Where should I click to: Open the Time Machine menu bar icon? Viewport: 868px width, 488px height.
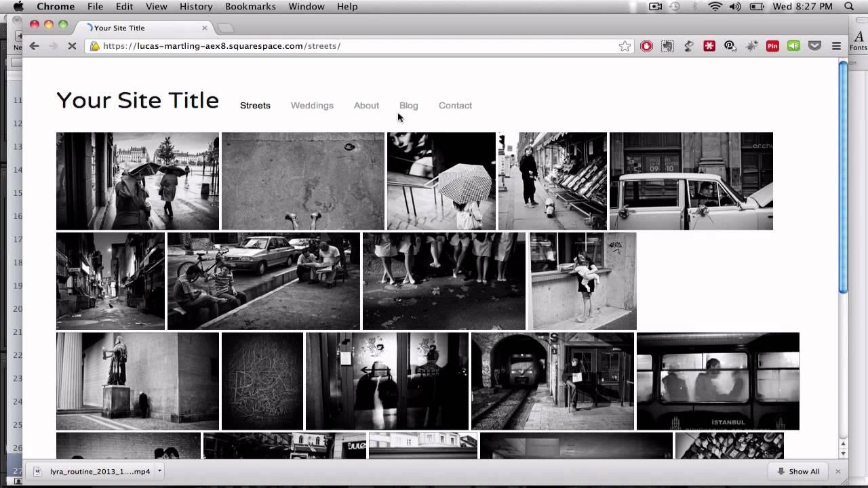tap(675, 7)
